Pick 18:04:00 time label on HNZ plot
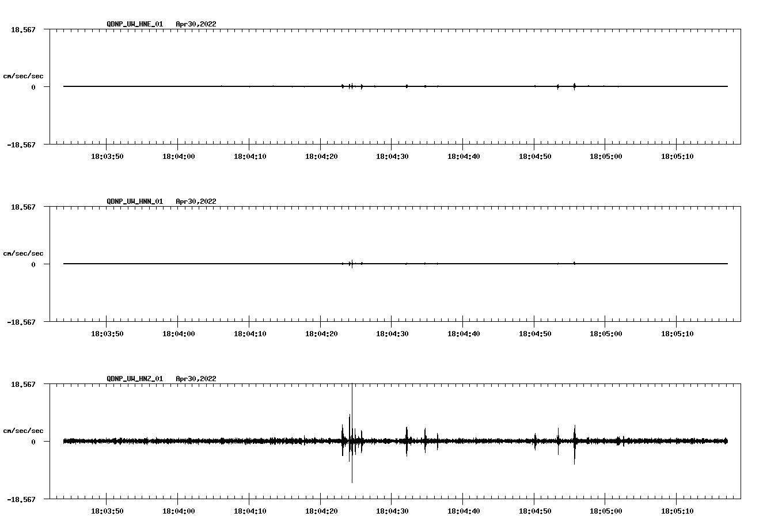The width and height of the screenshot is (782, 532). pos(178,511)
